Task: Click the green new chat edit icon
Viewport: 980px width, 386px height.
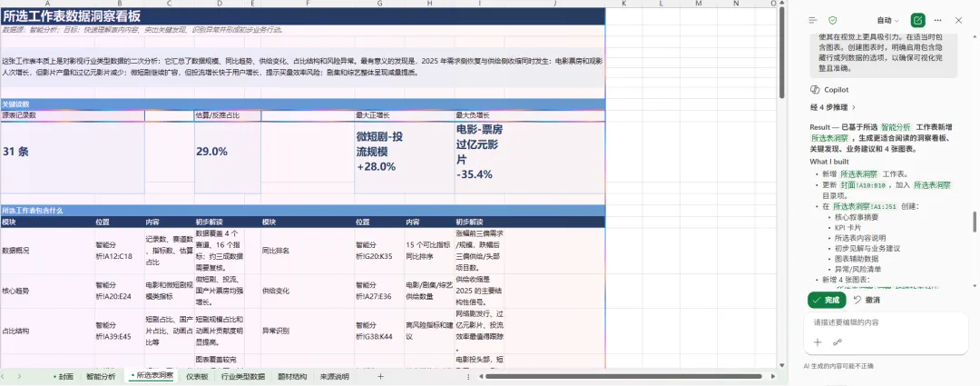Action: (917, 21)
